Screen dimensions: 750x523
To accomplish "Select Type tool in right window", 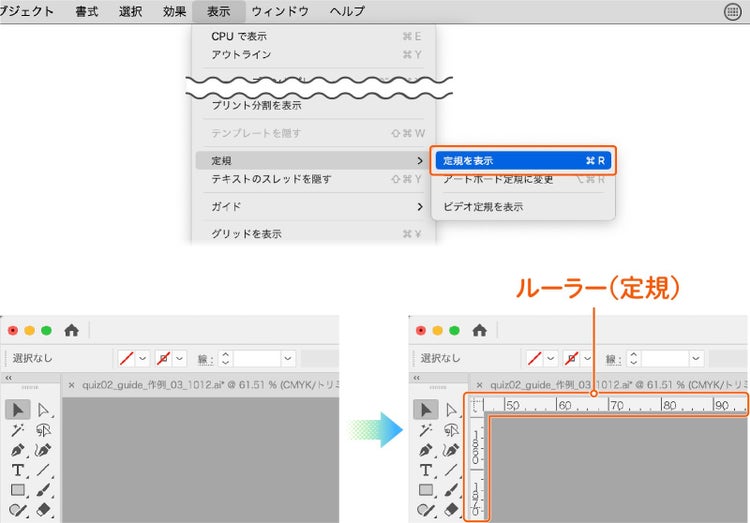I will (426, 470).
